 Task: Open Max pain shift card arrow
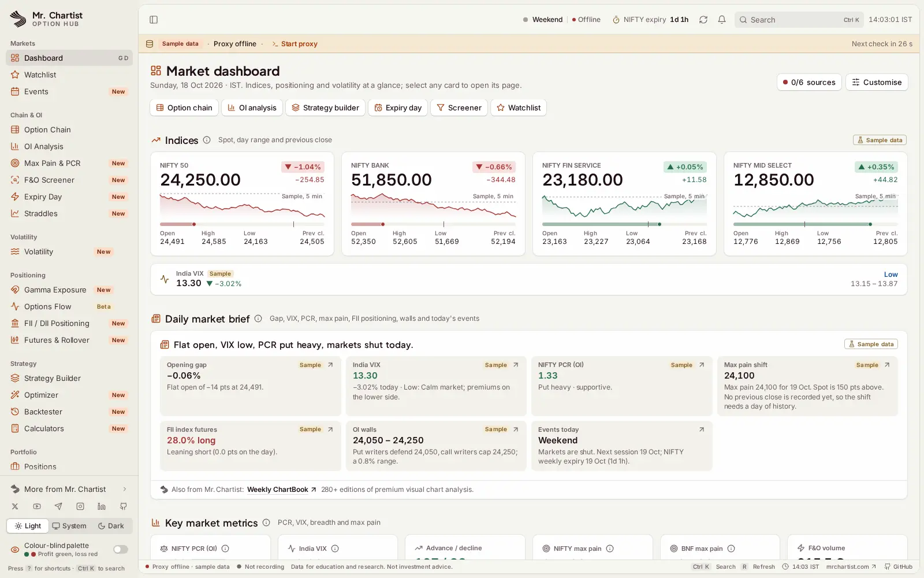pyautogui.click(x=887, y=365)
